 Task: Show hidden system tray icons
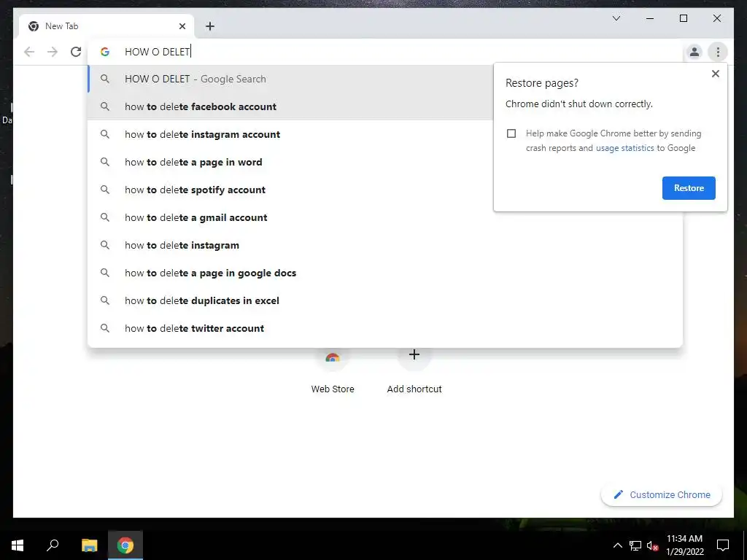[x=617, y=545]
